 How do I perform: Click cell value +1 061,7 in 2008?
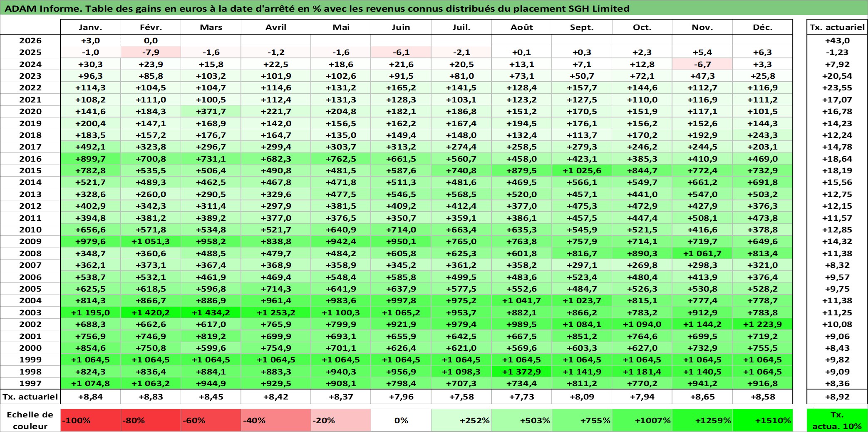pyautogui.click(x=702, y=253)
